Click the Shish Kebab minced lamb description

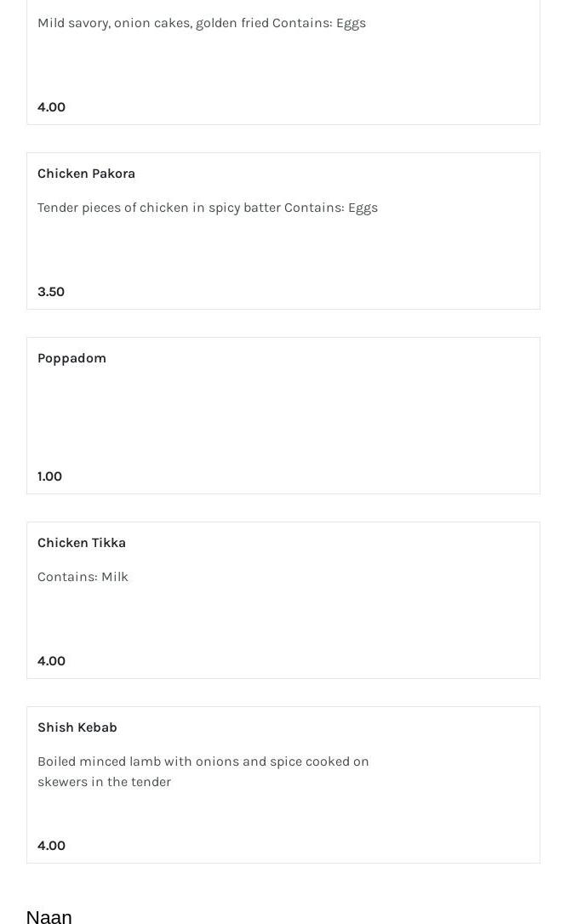pyautogui.click(x=203, y=771)
